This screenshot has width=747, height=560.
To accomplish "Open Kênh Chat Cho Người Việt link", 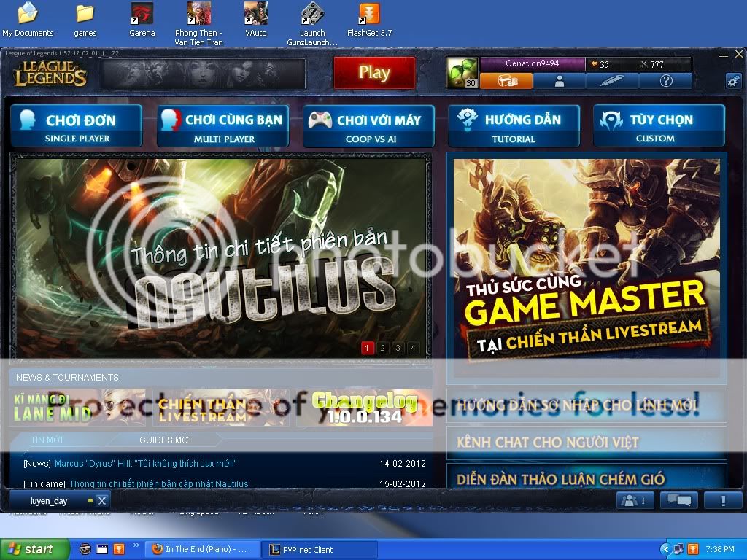I will click(x=587, y=443).
